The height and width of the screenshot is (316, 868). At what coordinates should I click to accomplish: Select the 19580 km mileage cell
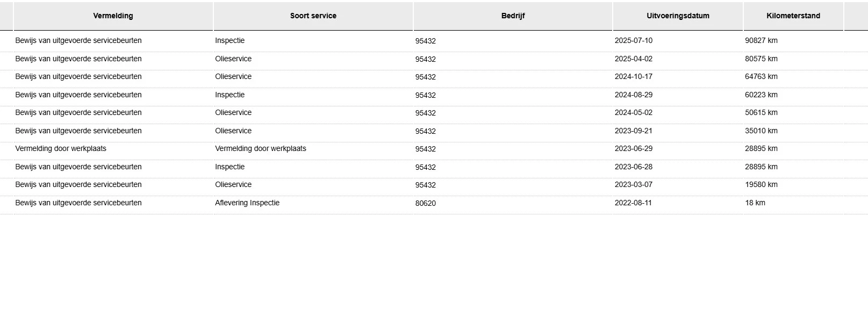(x=761, y=185)
